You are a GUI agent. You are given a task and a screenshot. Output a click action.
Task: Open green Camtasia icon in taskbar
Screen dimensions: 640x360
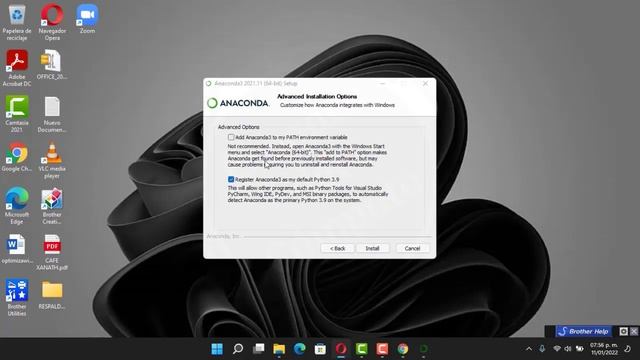362,349
